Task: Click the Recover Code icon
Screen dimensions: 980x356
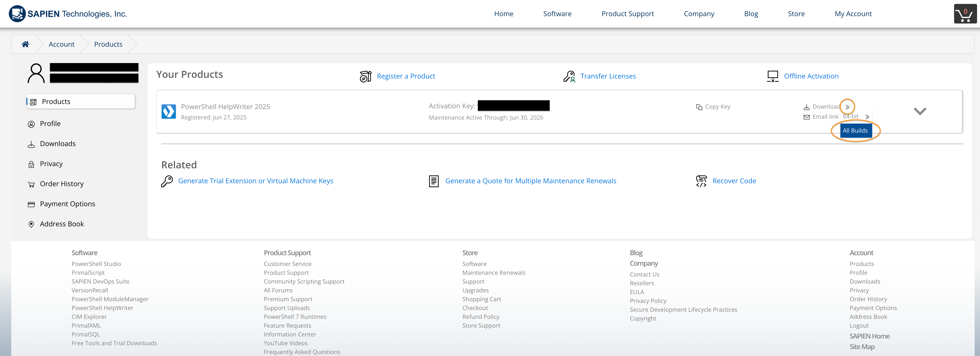Action: 701,181
